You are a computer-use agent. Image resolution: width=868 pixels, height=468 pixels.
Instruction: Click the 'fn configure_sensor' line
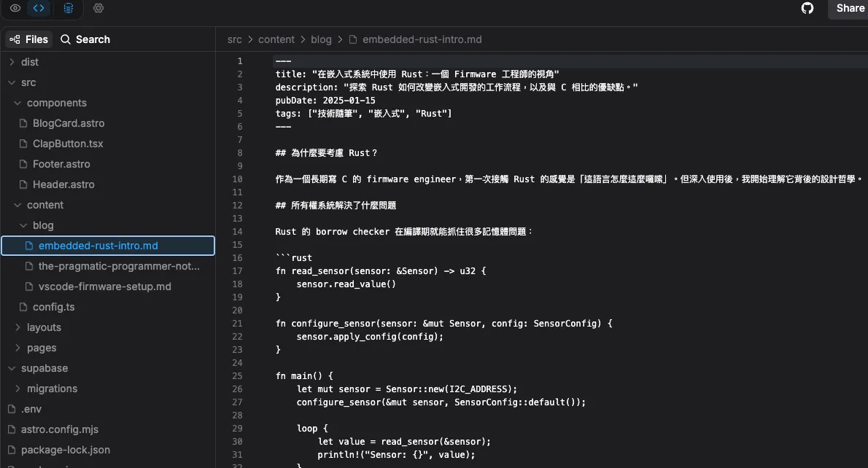444,324
